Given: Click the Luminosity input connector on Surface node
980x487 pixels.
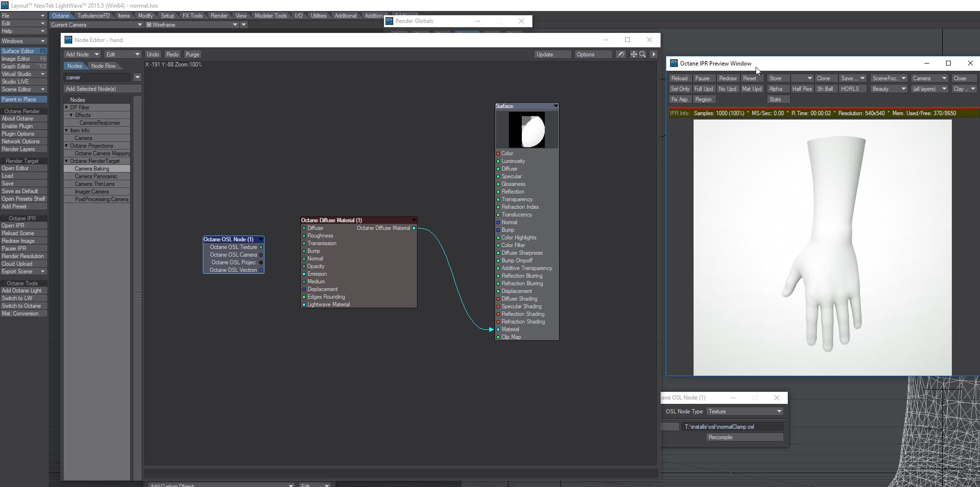Looking at the screenshot, I should [498, 162].
